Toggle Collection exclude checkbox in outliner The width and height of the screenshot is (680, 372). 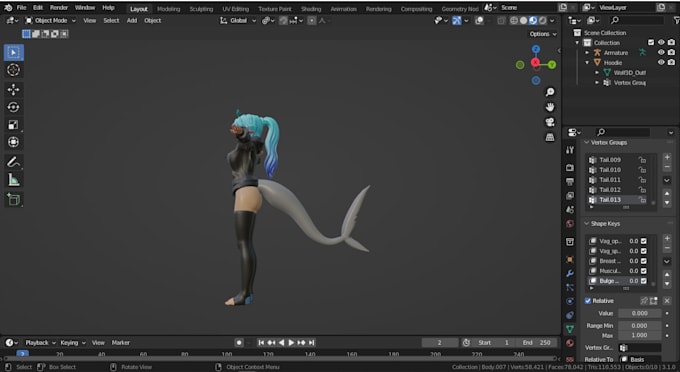pyautogui.click(x=651, y=42)
